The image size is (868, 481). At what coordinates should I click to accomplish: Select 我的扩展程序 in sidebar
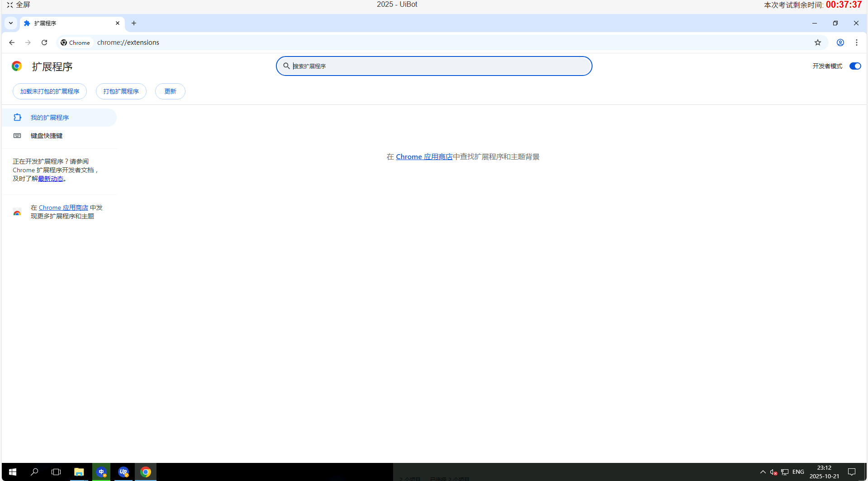50,118
